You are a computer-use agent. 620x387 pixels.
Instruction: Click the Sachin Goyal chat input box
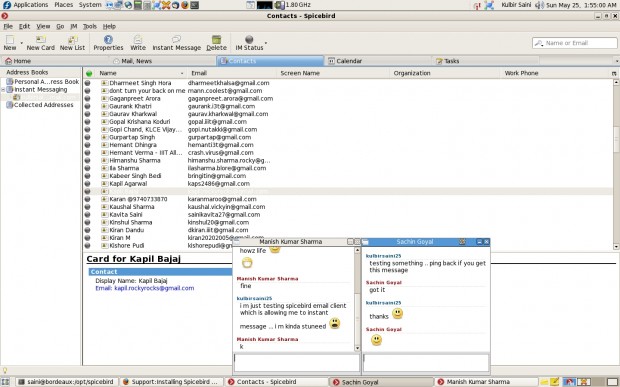(x=426, y=362)
